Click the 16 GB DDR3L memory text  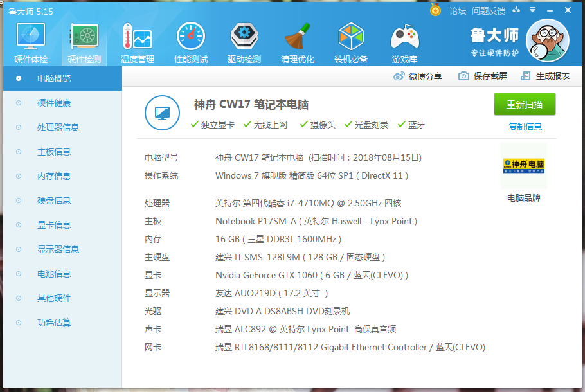pyautogui.click(x=278, y=239)
